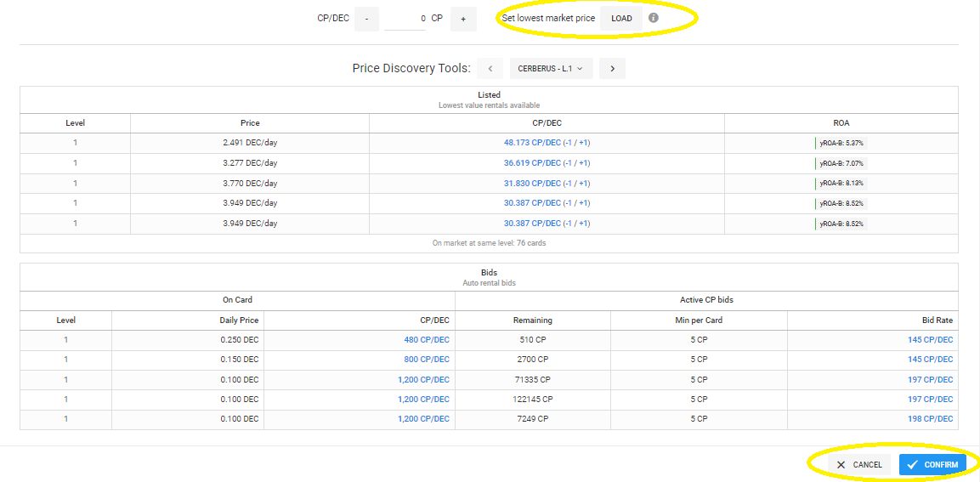Click the yROA-B: 5.37% badge

841,143
